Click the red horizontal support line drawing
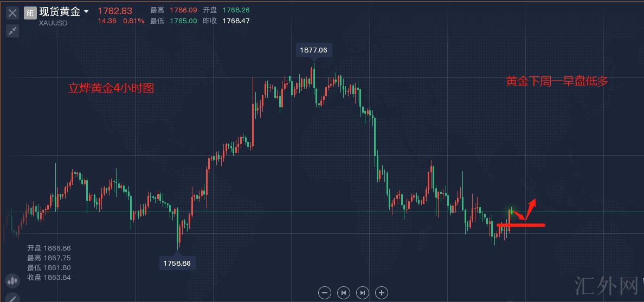Image resolution: width=644 pixels, height=302 pixels. pyautogui.click(x=520, y=225)
